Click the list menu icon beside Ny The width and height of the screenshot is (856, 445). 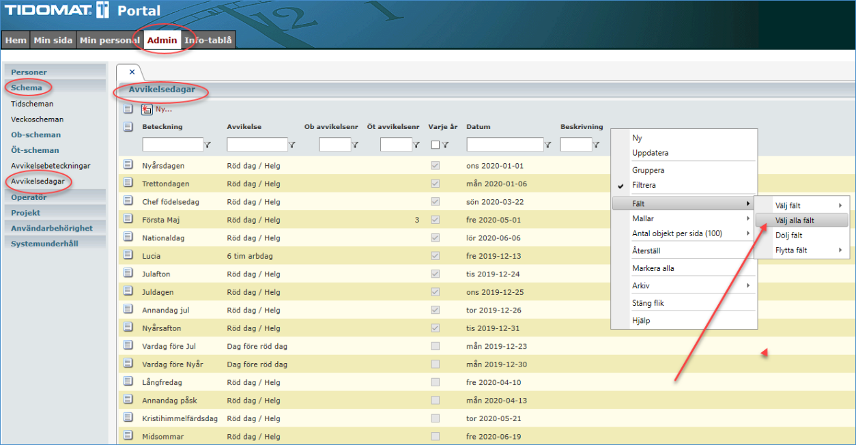(x=128, y=109)
